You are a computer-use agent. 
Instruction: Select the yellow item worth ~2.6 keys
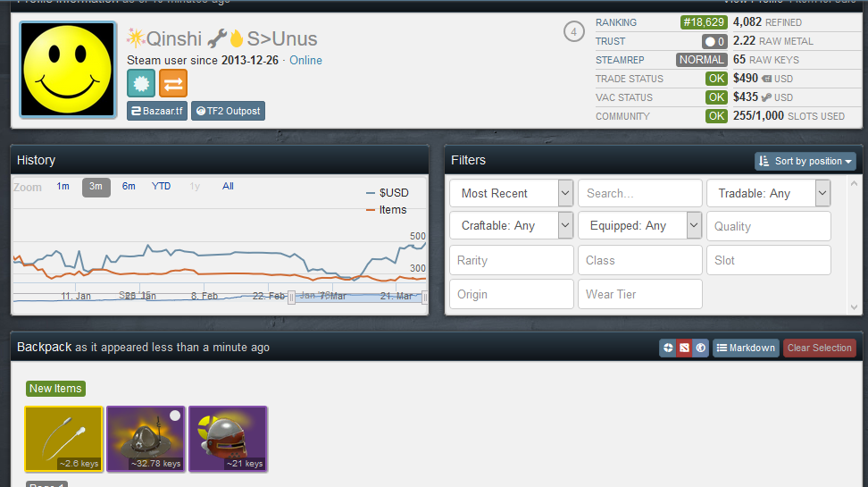(64, 439)
